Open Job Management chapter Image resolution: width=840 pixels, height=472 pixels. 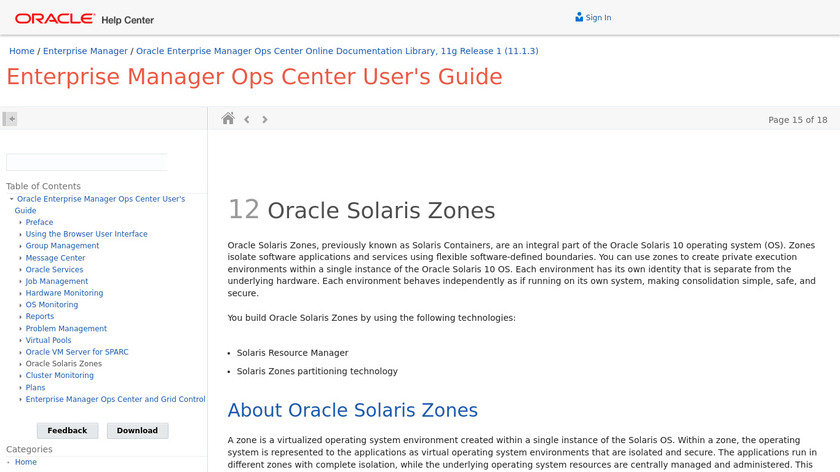tap(57, 281)
